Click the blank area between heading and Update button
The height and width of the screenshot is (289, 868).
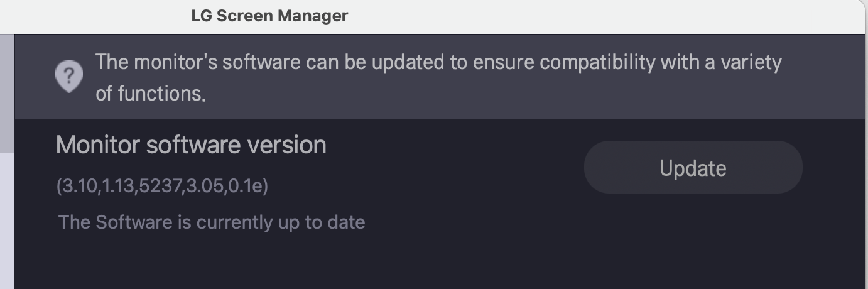click(x=455, y=157)
